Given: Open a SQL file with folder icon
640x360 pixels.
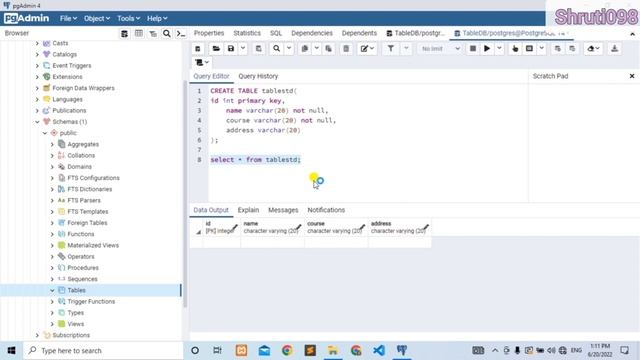Looking at the screenshot, I should pos(216,49).
